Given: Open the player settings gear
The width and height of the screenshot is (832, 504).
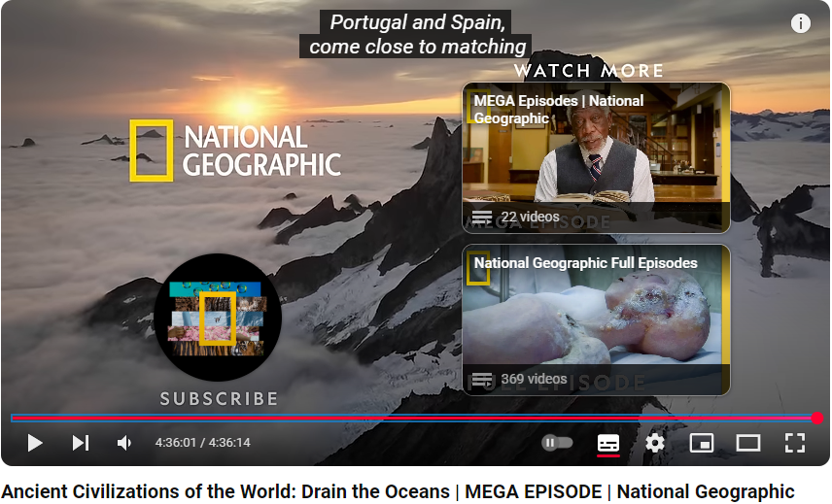Looking at the screenshot, I should tap(655, 443).
